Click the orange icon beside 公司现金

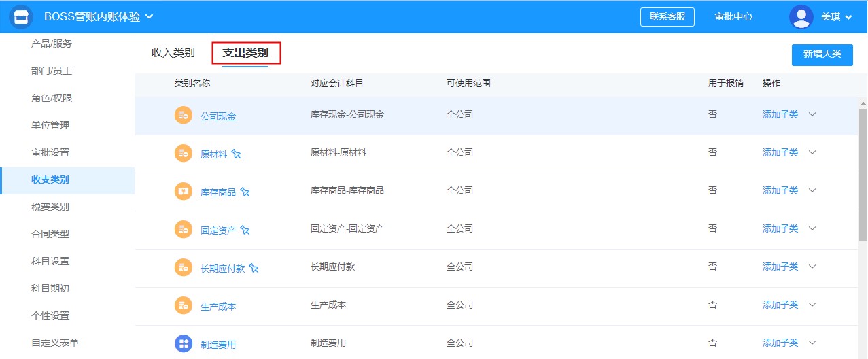point(184,116)
